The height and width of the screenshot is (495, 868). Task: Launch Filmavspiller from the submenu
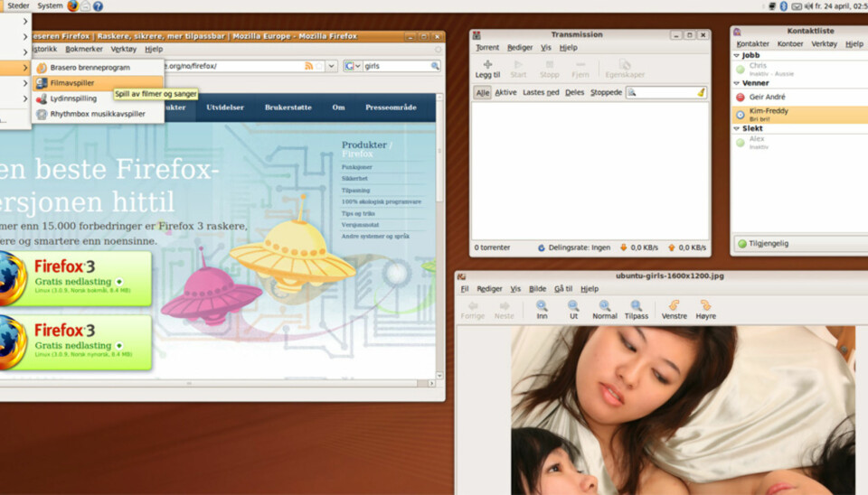coord(98,83)
